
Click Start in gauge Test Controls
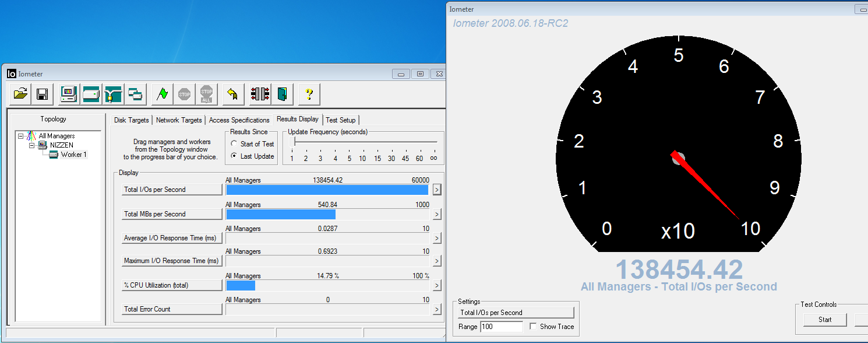[825, 320]
